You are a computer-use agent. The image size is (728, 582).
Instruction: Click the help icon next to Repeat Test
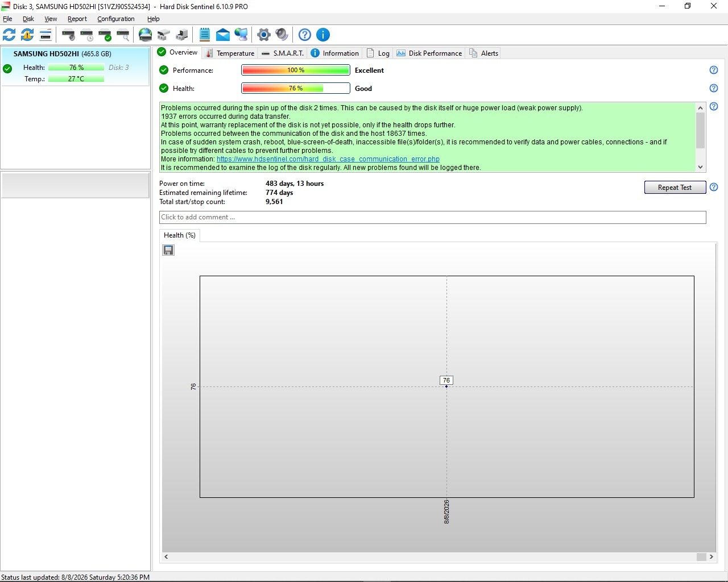point(714,187)
